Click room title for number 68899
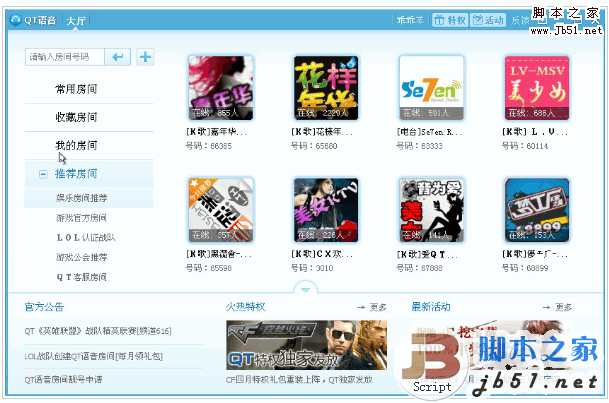Image resolution: width=609 pixels, height=403 pixels. pyautogui.click(x=534, y=255)
